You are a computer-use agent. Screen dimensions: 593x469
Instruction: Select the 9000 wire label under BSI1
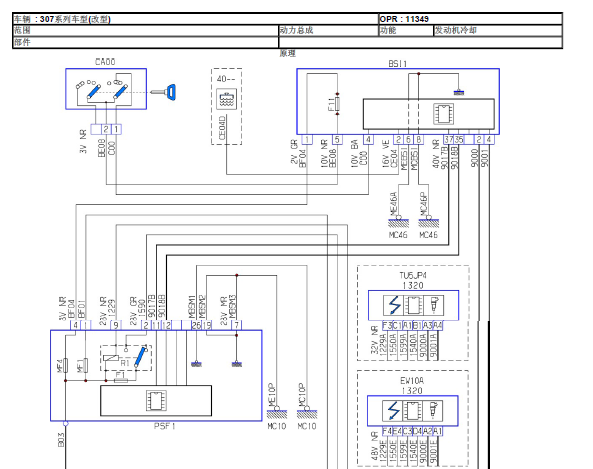click(x=475, y=158)
